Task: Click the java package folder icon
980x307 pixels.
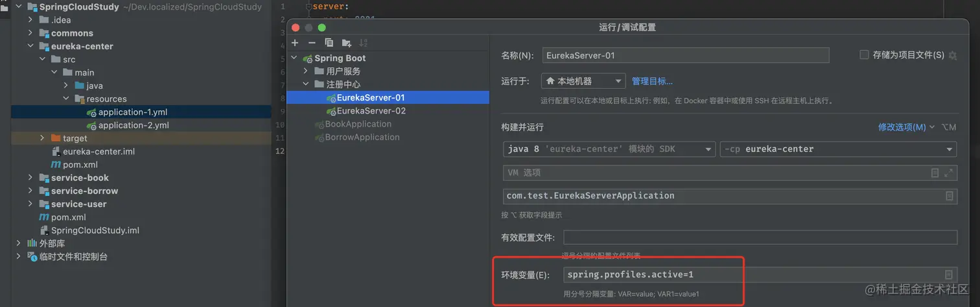Action: pyautogui.click(x=79, y=86)
